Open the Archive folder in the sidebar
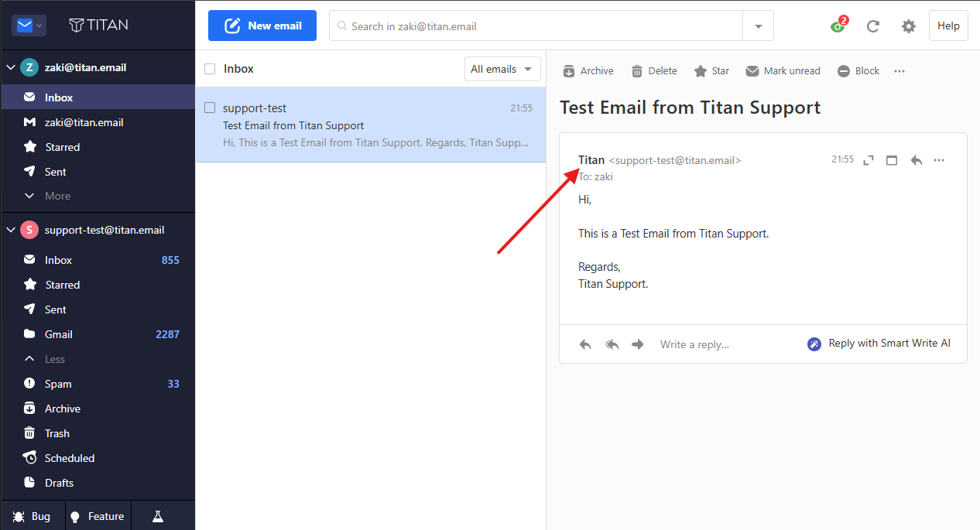Image resolution: width=980 pixels, height=530 pixels. tap(98, 409)
